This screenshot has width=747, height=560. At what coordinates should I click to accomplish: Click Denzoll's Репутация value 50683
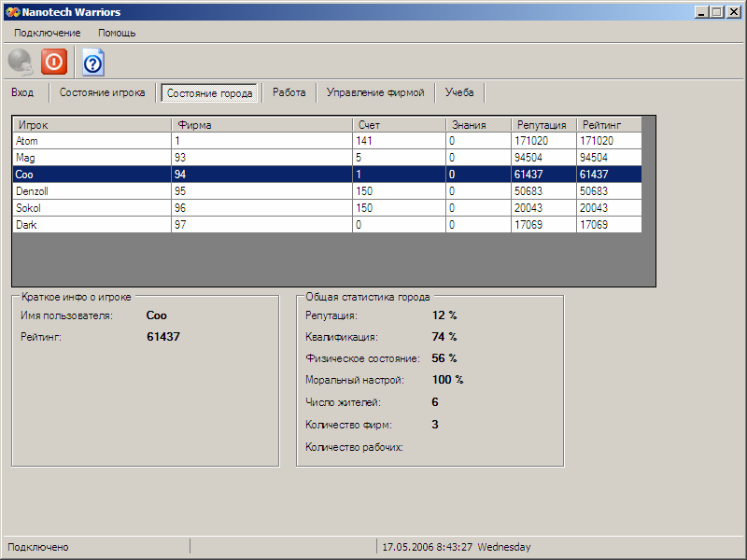(543, 191)
